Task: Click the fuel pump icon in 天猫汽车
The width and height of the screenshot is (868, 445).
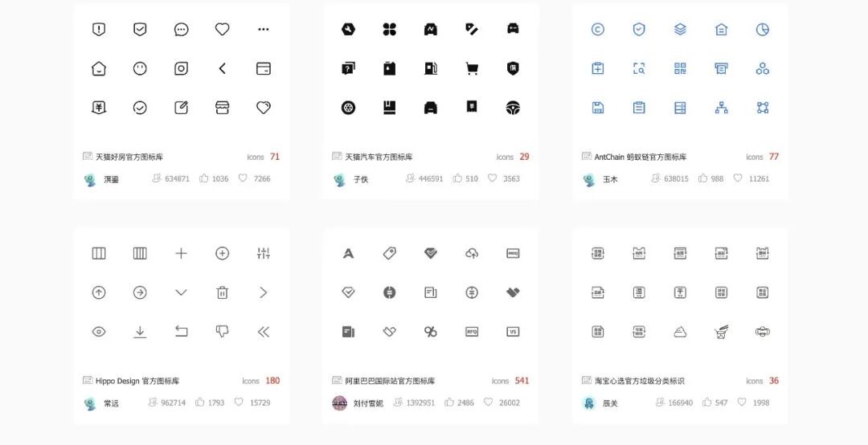Action: 431,68
